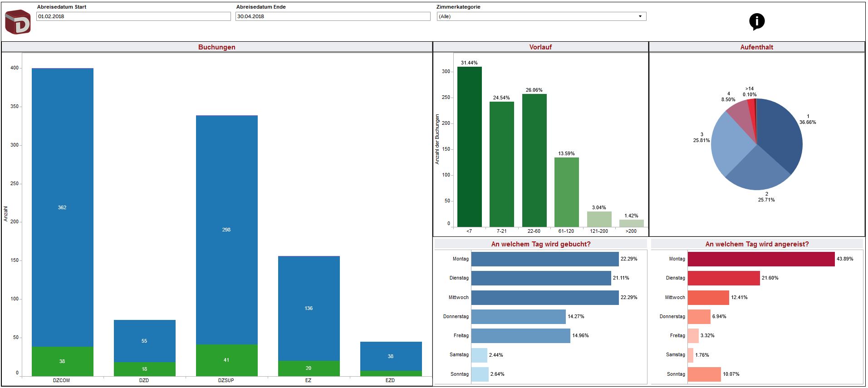Select the Dienstag arrival bar at 21.60%
The height and width of the screenshot is (388, 868).
[x=723, y=278]
